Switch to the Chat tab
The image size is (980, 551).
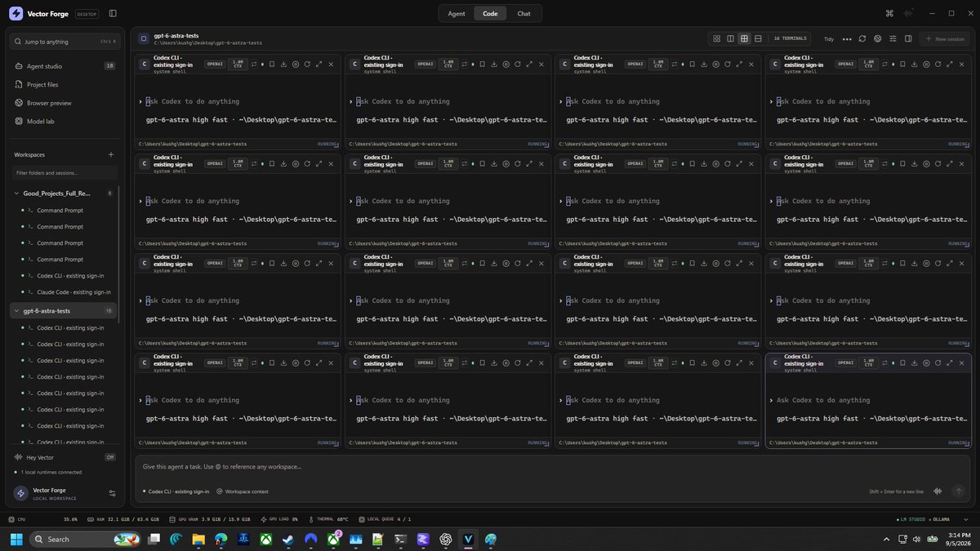(x=523, y=13)
